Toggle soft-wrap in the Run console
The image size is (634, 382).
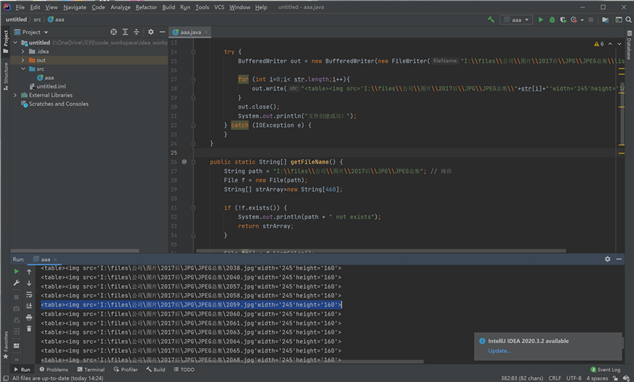pos(29,294)
